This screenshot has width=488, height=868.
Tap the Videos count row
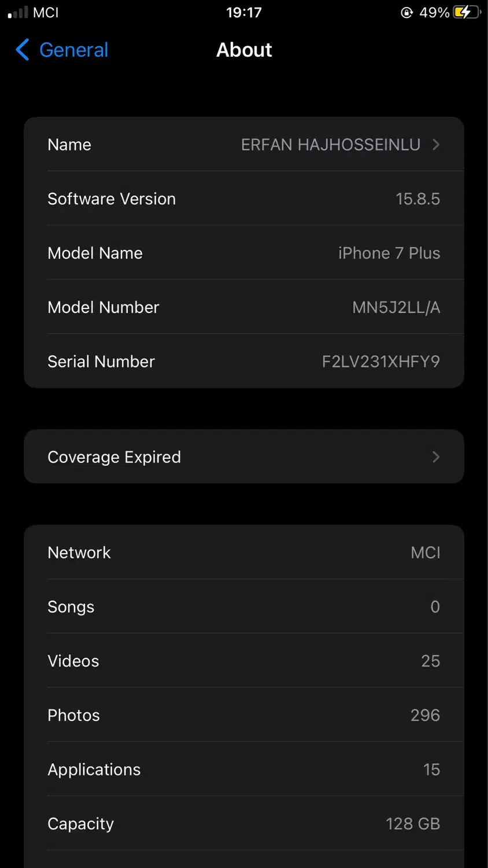pos(243,661)
